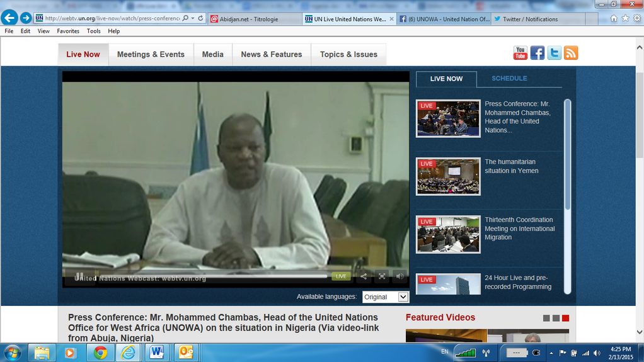
Task: Enter fullscreen mode on the video player
Action: (382, 276)
